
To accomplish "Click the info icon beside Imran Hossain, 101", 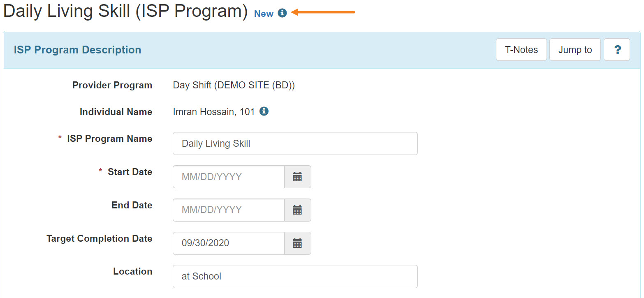I will 264,111.
